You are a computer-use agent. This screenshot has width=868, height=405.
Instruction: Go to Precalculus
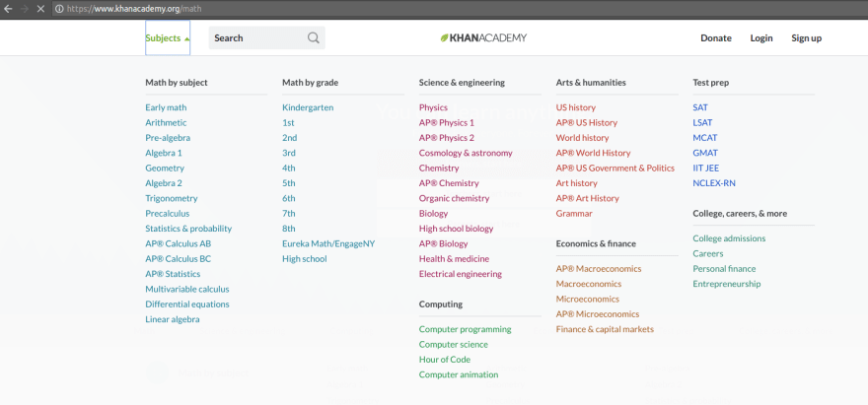[x=167, y=214]
